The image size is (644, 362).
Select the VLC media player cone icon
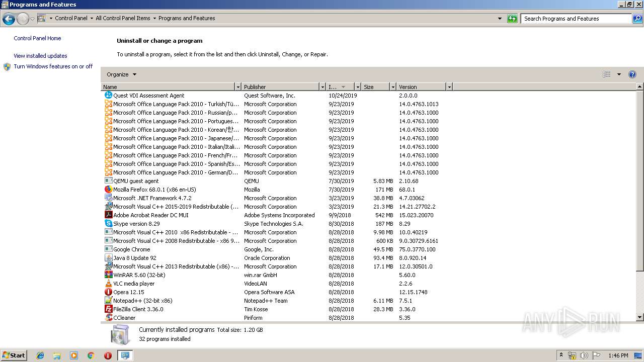click(x=108, y=283)
